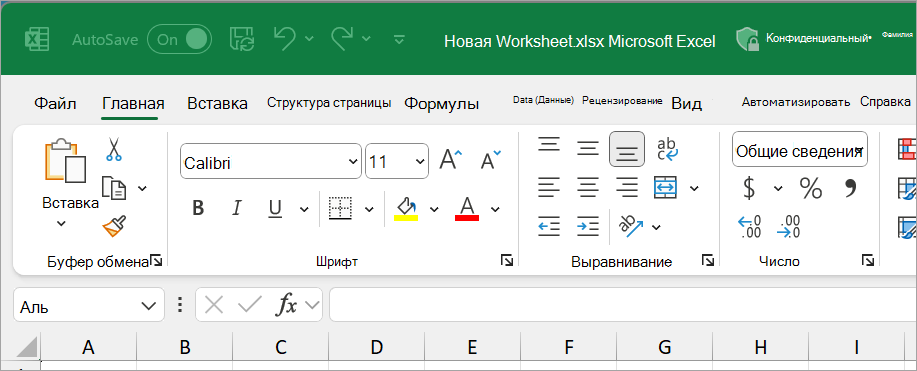Toggle Italic formatting
Viewport: 917px width, 371px height.
[x=237, y=208]
